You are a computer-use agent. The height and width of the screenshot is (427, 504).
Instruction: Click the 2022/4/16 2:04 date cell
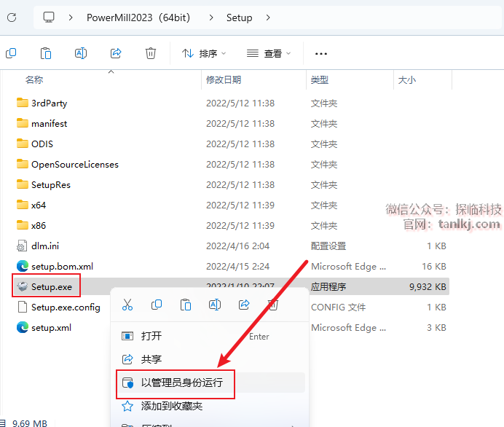coord(237,246)
